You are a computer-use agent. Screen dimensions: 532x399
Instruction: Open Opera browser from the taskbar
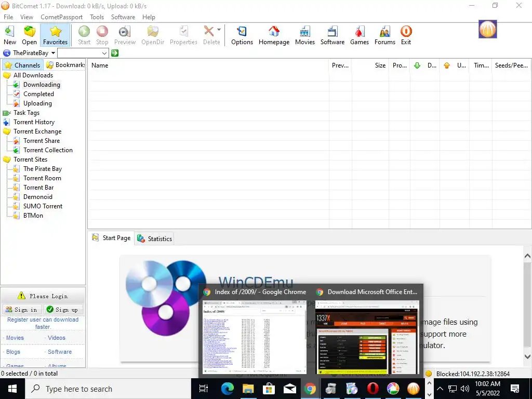point(372,389)
